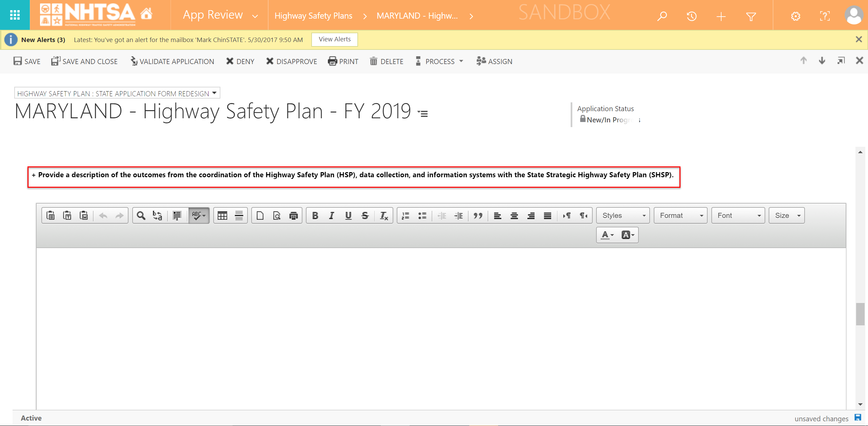
Task: Toggle underline formatting
Action: 348,216
